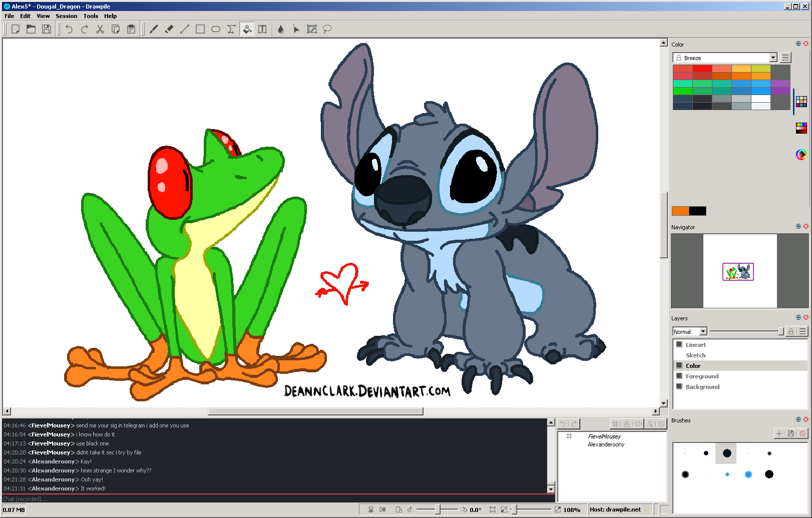Image resolution: width=812 pixels, height=518 pixels.
Task: Open the palette menu button beside Breeze
Action: click(785, 58)
